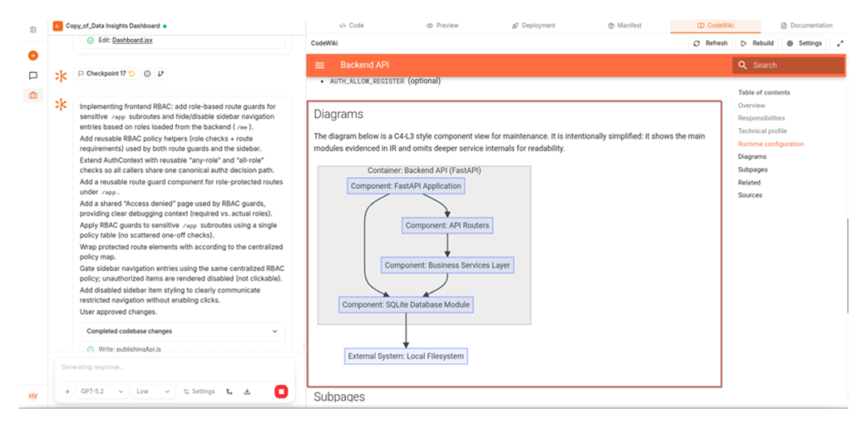
Task: Open the GPT-5.2 model dropdown
Action: click(103, 392)
